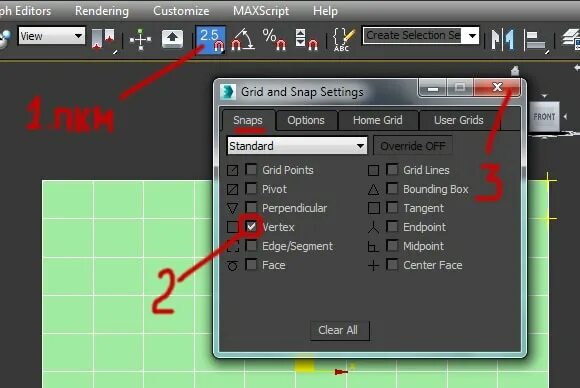This screenshot has width=580, height=388.
Task: Click the Keyboard Shortcut Override toggle icon
Action: click(x=172, y=38)
